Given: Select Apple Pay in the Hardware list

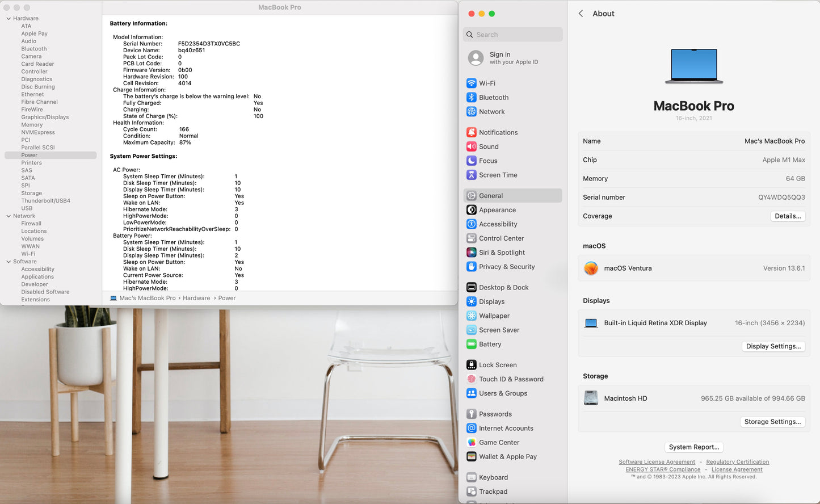Looking at the screenshot, I should [34, 33].
